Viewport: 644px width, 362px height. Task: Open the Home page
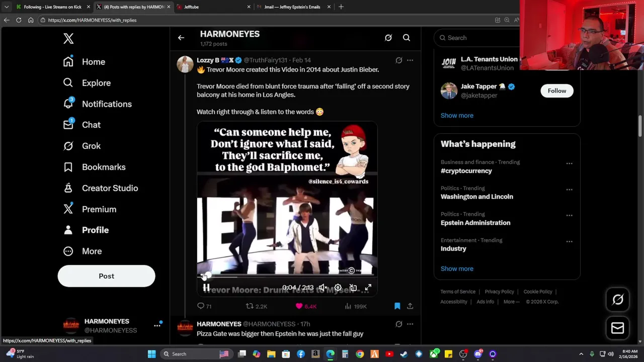point(84,62)
